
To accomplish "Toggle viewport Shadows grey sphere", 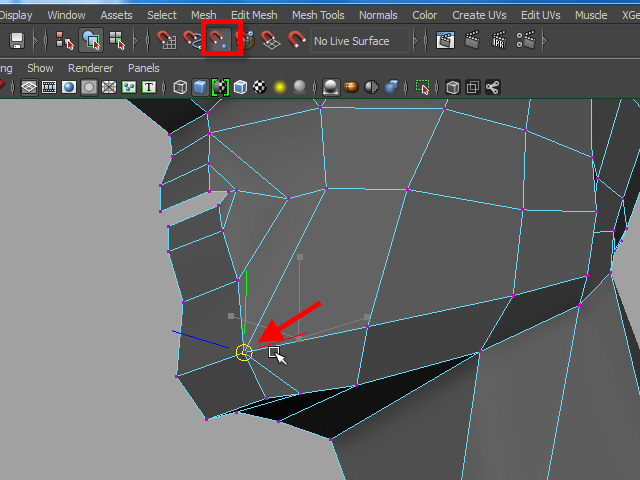I will pos(299,87).
